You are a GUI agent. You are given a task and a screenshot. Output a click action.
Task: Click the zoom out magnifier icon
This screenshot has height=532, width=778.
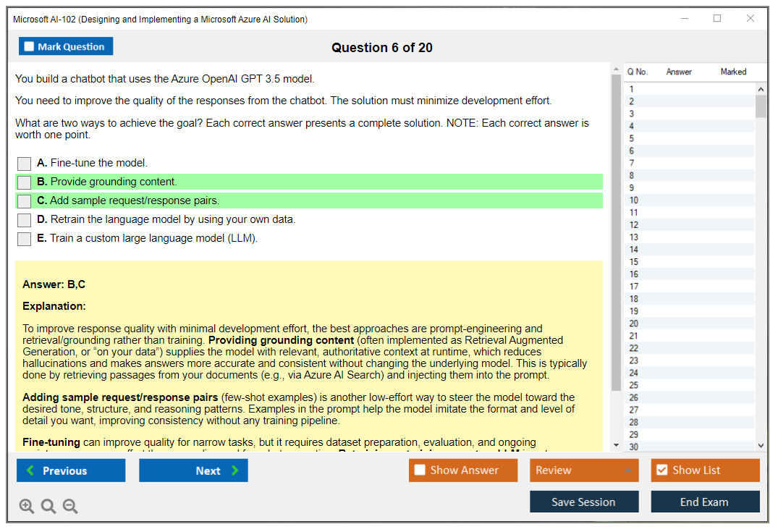tap(70, 507)
